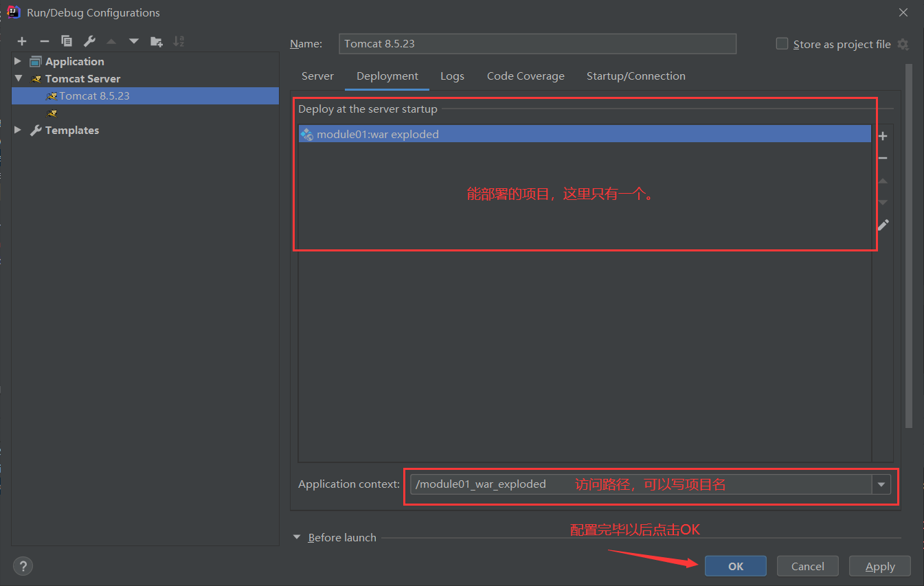This screenshot has width=924, height=586.
Task: Move the deployment artifact up
Action: coord(883,181)
